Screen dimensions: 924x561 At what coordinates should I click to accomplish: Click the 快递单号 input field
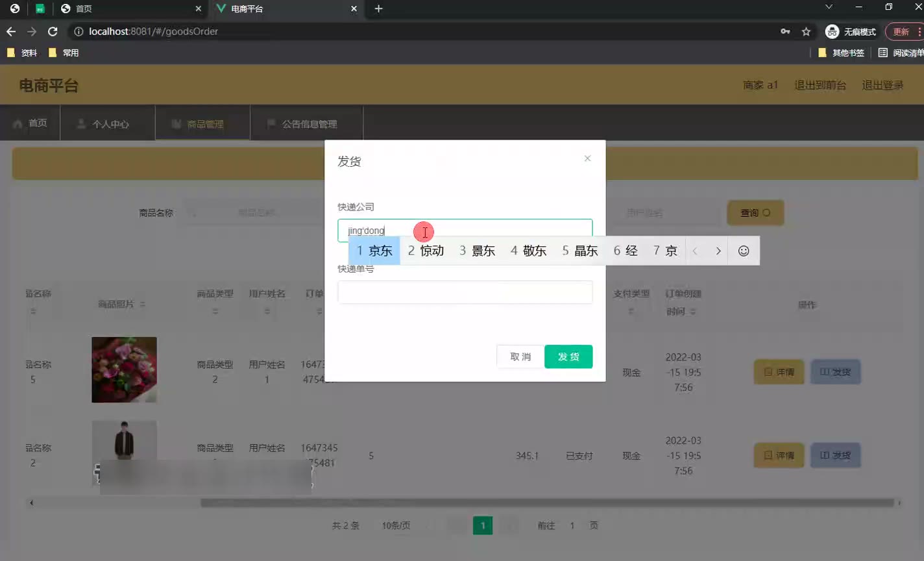[465, 292]
